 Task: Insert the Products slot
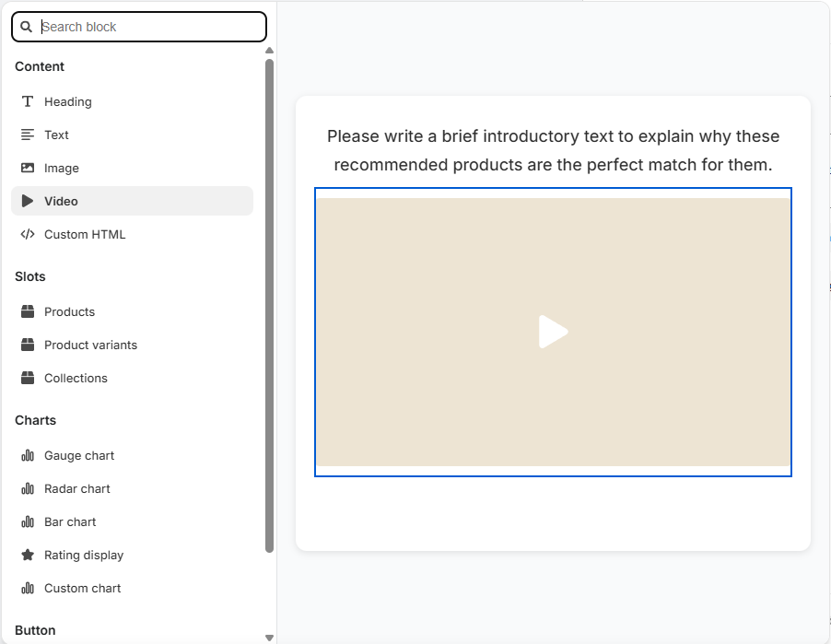(68, 311)
